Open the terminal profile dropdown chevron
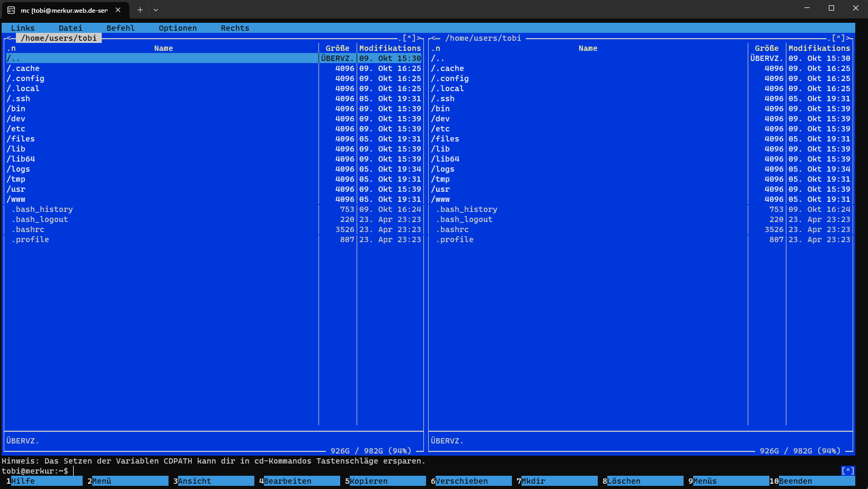The width and height of the screenshot is (868, 489). (156, 10)
